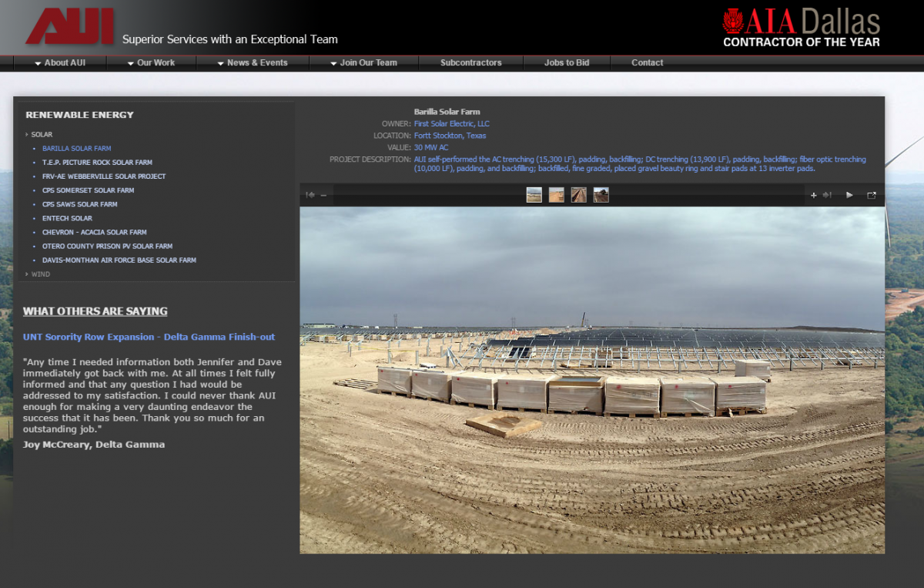
Task: Click the gallery minus icon
Action: [x=323, y=195]
